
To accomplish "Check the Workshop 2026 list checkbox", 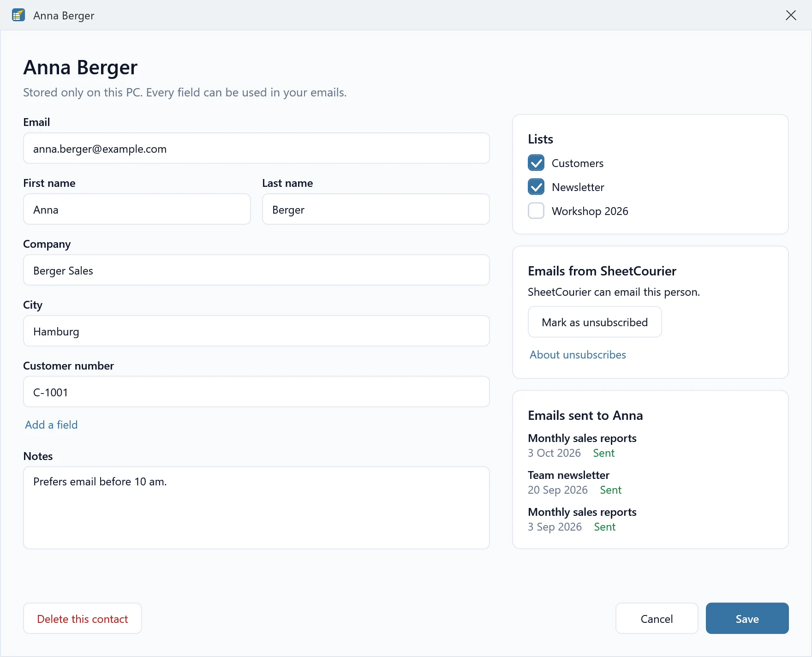I will [x=536, y=211].
